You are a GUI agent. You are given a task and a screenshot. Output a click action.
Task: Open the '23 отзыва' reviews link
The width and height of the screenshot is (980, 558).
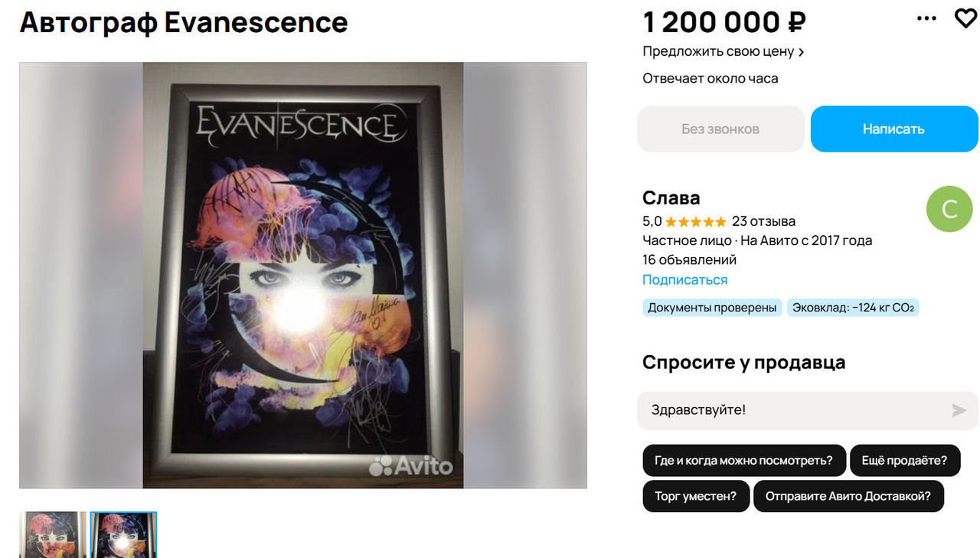pyautogui.click(x=763, y=222)
